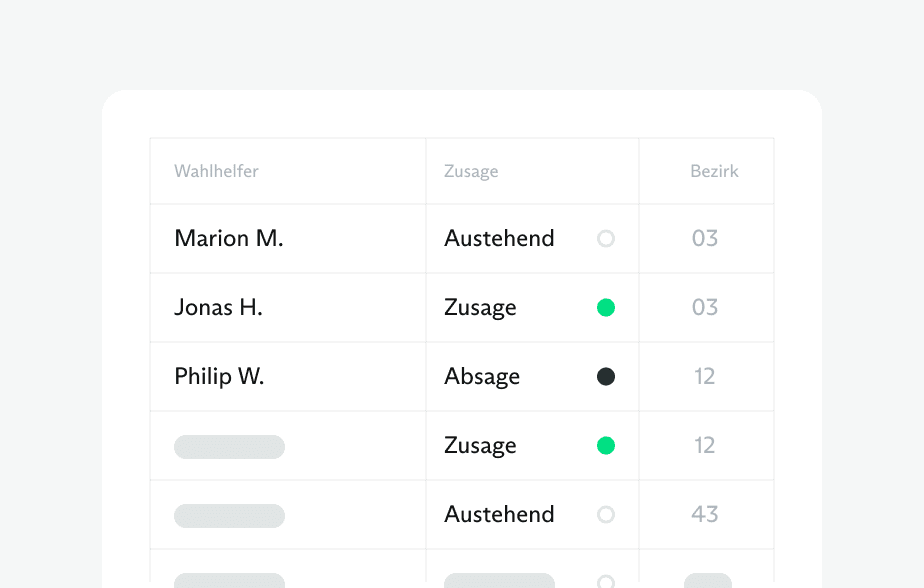
Task: Click the Zusage status for Jonas H.
Action: coord(480,308)
